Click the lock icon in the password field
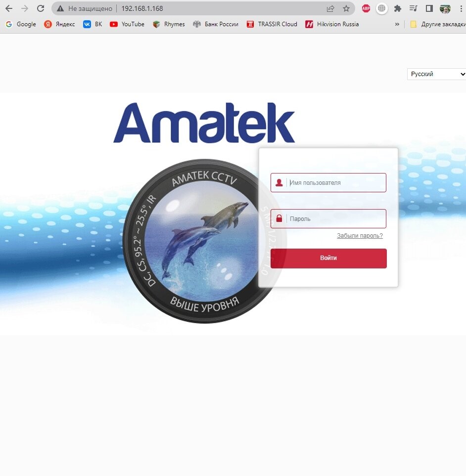The width and height of the screenshot is (466, 476). [279, 218]
